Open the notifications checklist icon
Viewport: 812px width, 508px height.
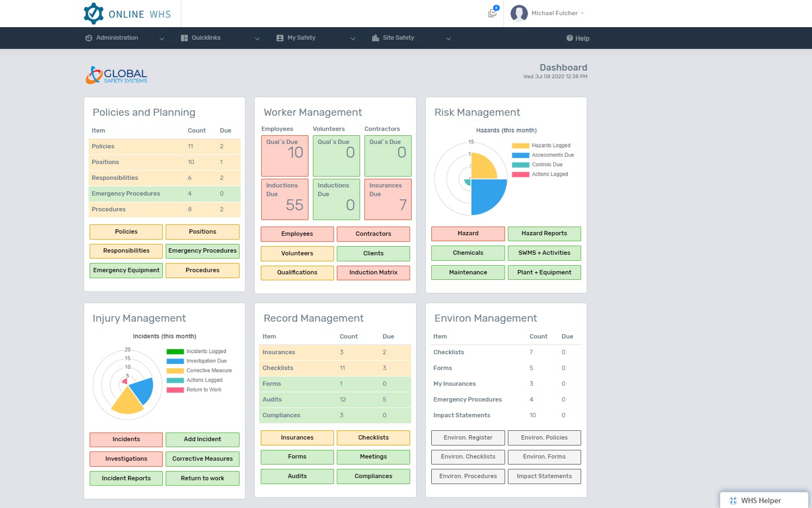click(492, 13)
